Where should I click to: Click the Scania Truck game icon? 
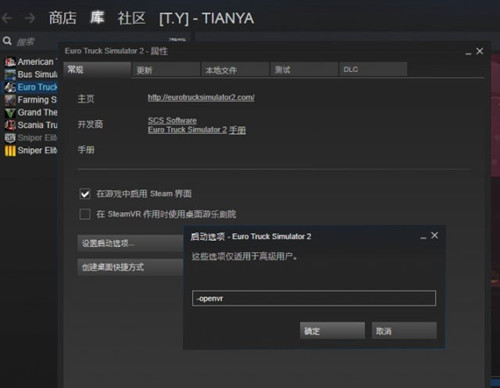point(10,125)
